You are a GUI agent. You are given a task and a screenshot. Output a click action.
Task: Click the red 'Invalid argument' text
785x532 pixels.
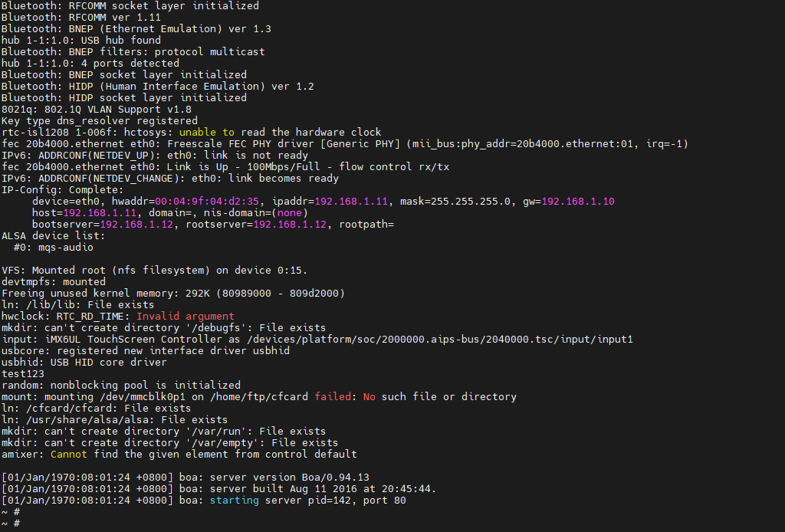(186, 317)
